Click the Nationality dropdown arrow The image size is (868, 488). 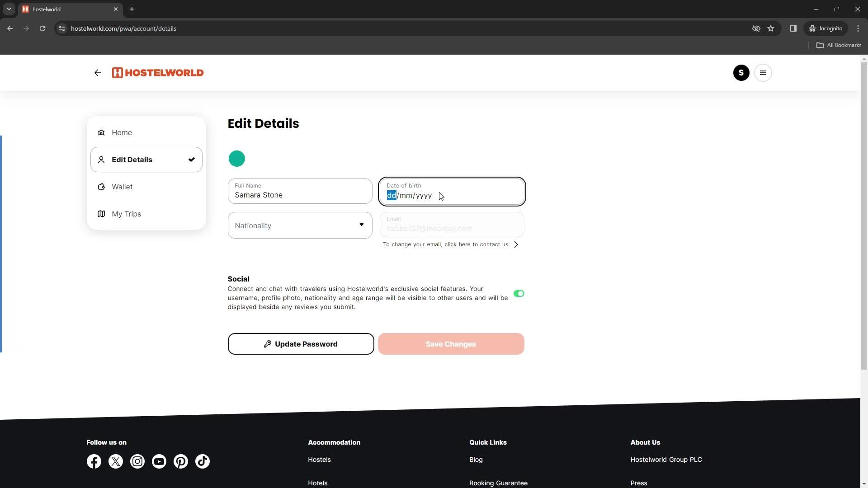(x=362, y=225)
